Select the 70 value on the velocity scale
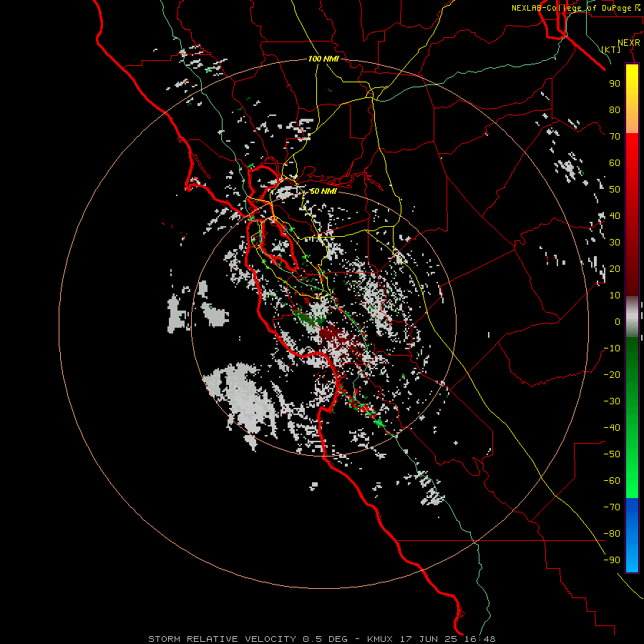Viewport: 644px width, 644px height. click(615, 137)
